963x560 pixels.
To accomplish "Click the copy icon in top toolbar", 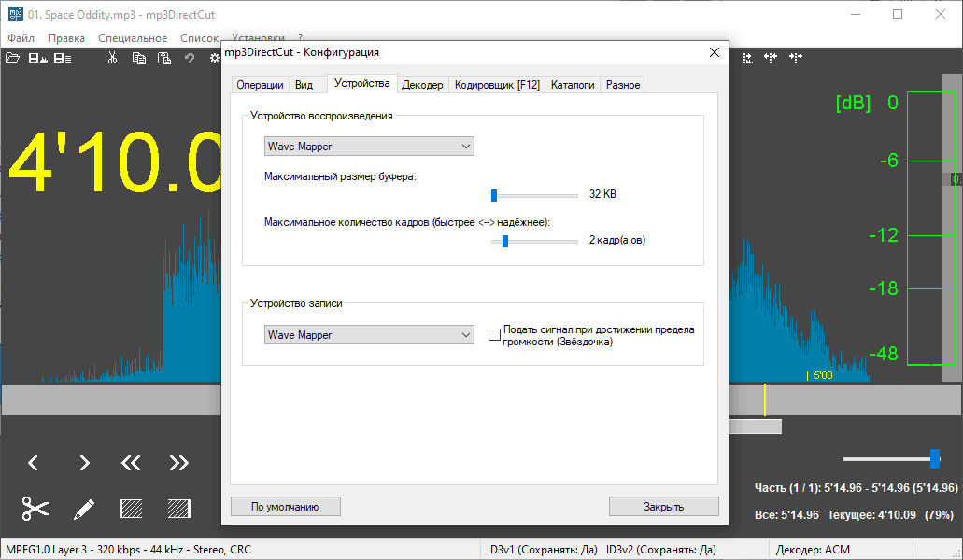I will pos(139,58).
